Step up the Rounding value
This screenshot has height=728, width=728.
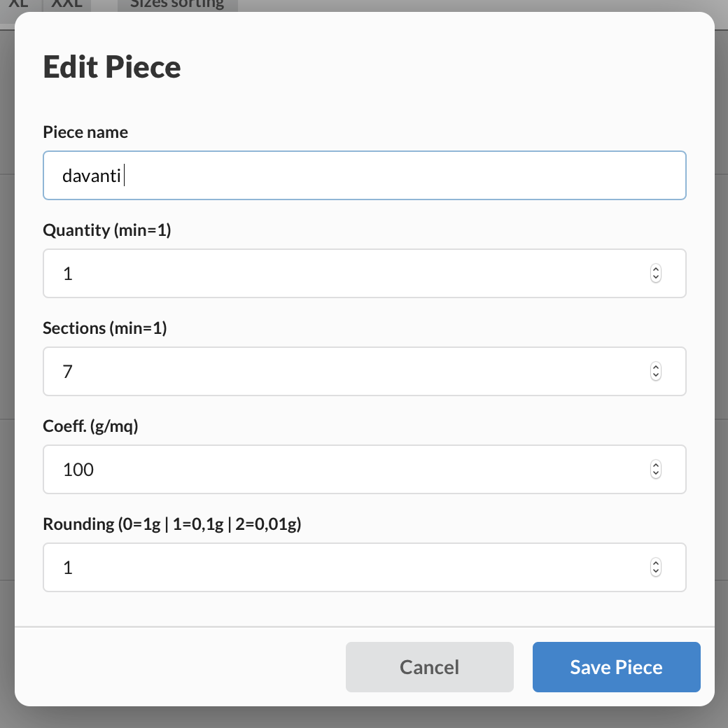pyautogui.click(x=656, y=563)
